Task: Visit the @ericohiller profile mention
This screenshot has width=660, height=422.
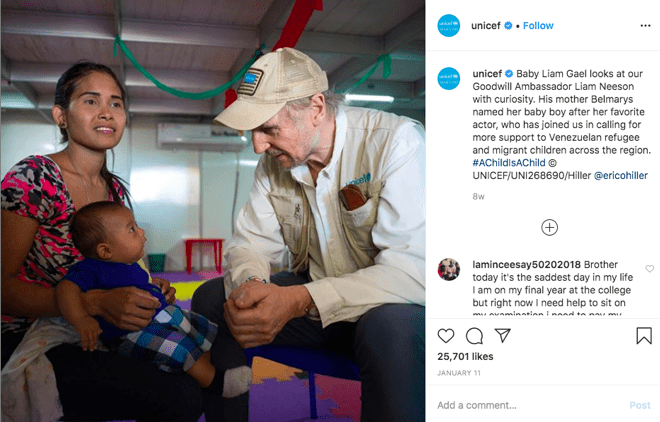Action: (620, 175)
